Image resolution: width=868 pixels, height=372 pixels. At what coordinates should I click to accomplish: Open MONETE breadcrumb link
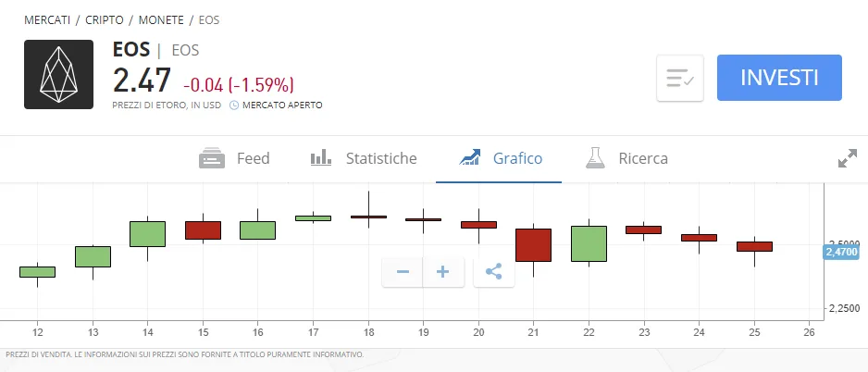(x=161, y=20)
